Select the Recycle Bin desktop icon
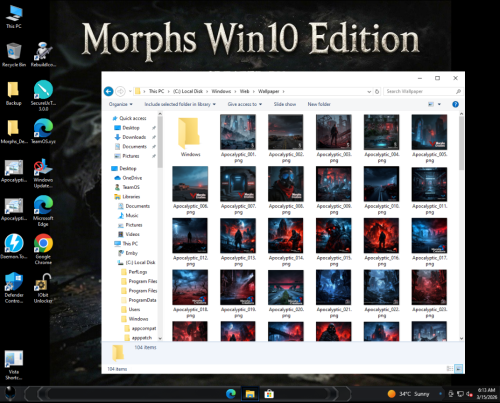500x403 pixels. [x=14, y=55]
